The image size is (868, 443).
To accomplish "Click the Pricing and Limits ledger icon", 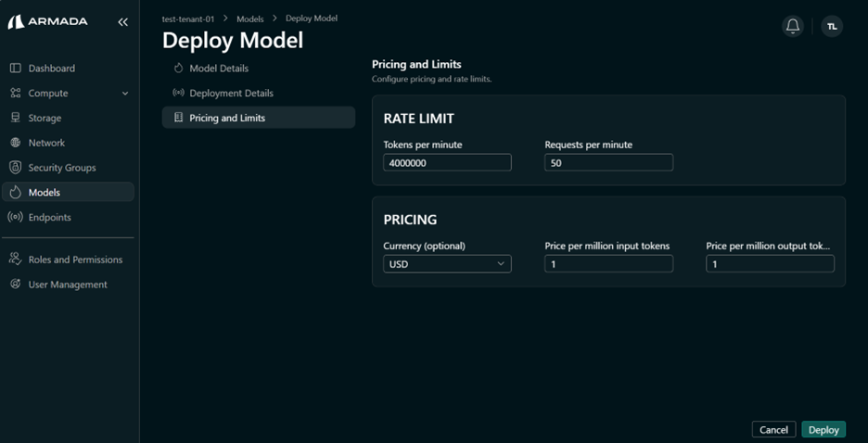I will coord(178,118).
